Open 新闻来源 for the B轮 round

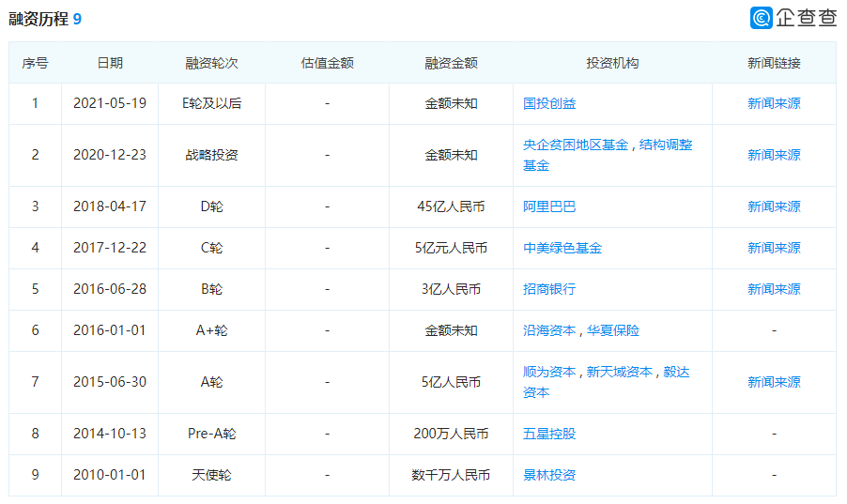coord(774,289)
